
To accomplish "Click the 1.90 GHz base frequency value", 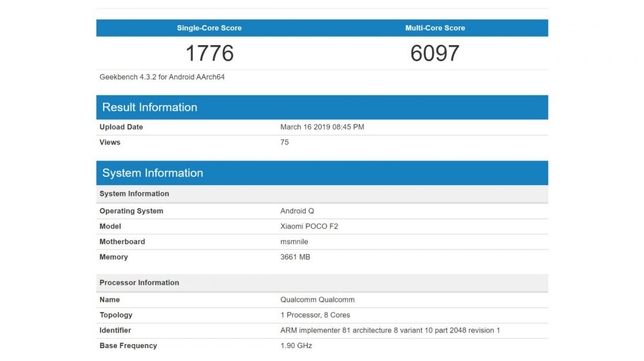I will point(296,346).
